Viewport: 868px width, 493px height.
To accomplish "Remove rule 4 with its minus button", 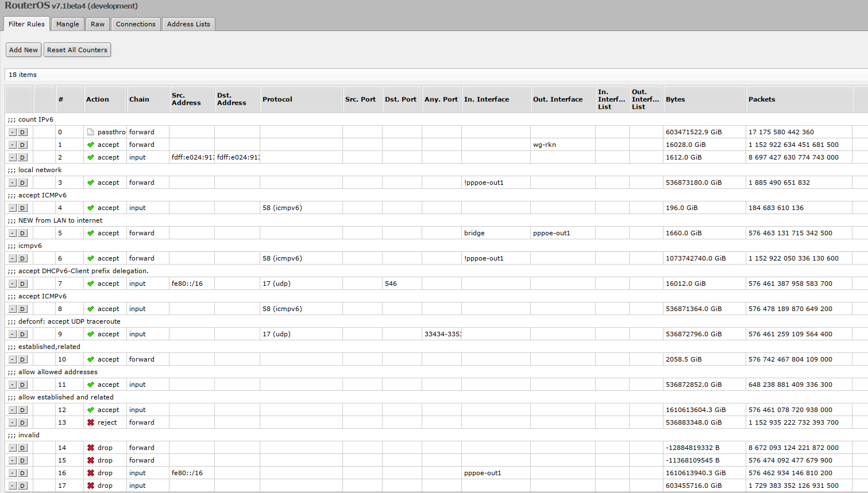I will pyautogui.click(x=13, y=208).
